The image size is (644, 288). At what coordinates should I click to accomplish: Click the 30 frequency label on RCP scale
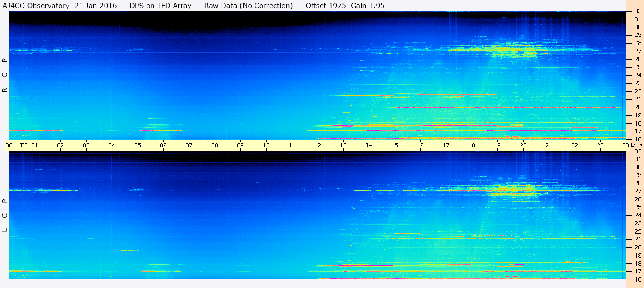tap(637, 27)
